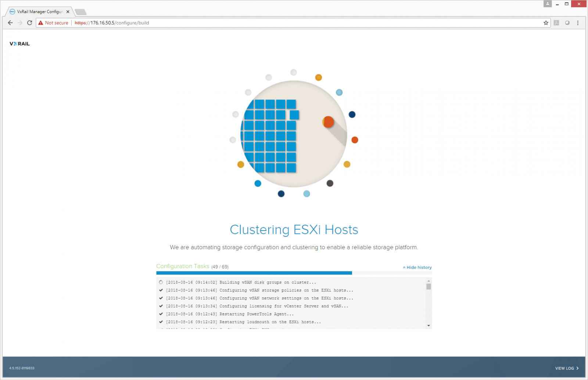Click the (49 / 69) task counter
The width and height of the screenshot is (588, 380).
pos(220,267)
